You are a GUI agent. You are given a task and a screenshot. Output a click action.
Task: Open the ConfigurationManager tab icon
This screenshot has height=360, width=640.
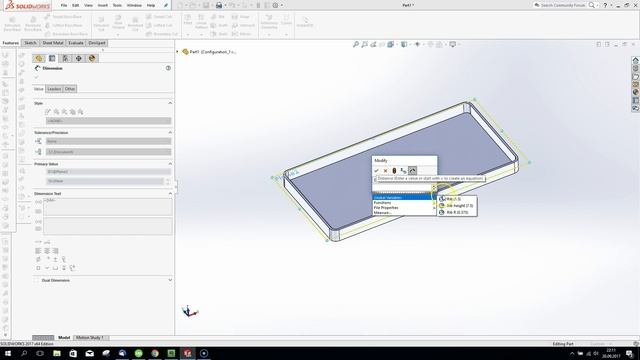(x=65, y=58)
